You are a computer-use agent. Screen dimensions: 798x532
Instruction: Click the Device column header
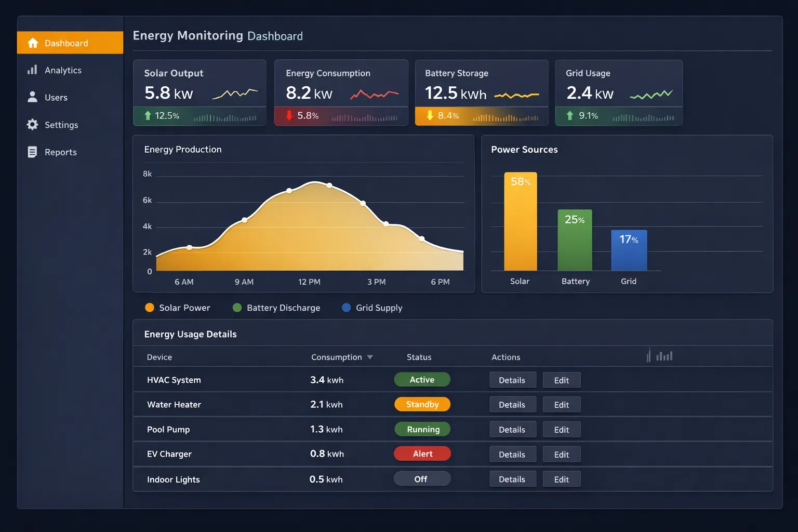point(159,357)
